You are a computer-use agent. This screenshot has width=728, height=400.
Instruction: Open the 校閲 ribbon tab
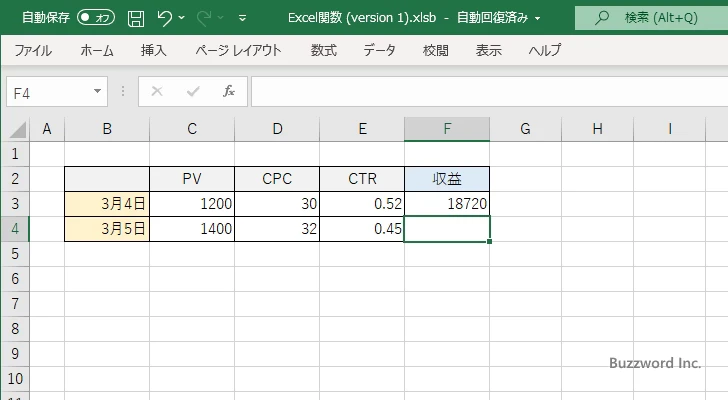pyautogui.click(x=436, y=50)
